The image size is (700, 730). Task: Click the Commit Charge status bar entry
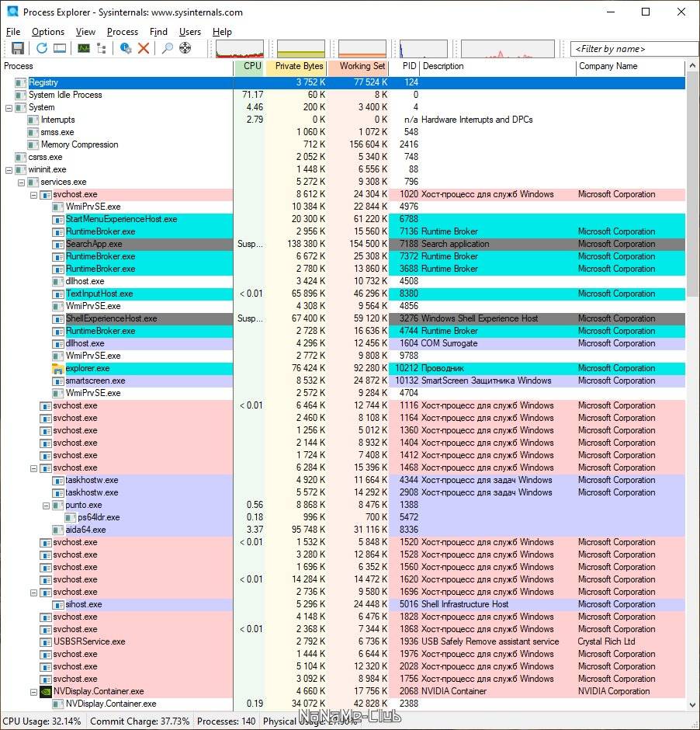140,721
